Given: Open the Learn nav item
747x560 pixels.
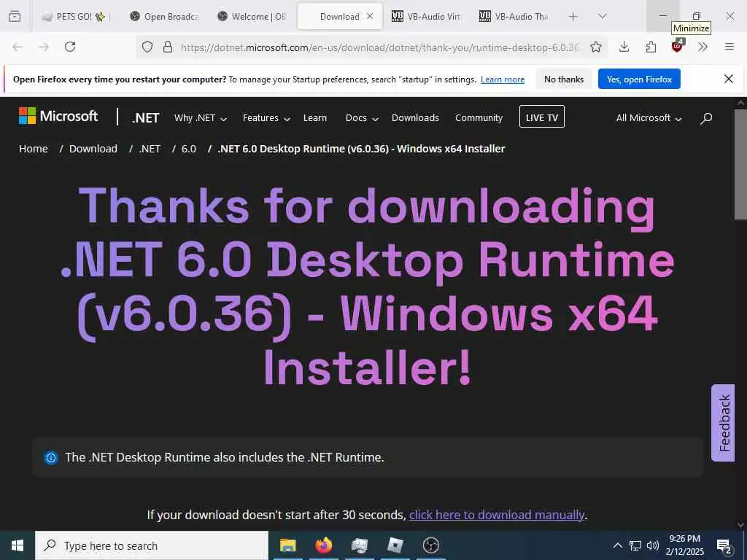Looking at the screenshot, I should 315,117.
